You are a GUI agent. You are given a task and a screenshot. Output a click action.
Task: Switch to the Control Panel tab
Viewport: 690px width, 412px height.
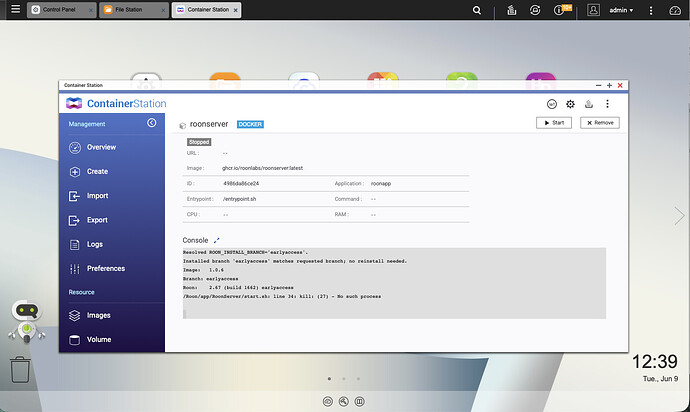coord(61,10)
